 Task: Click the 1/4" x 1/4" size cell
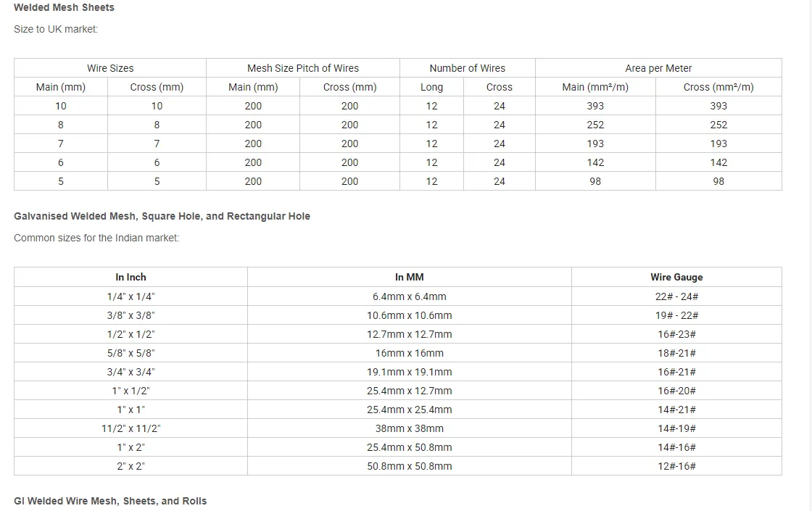coord(130,296)
